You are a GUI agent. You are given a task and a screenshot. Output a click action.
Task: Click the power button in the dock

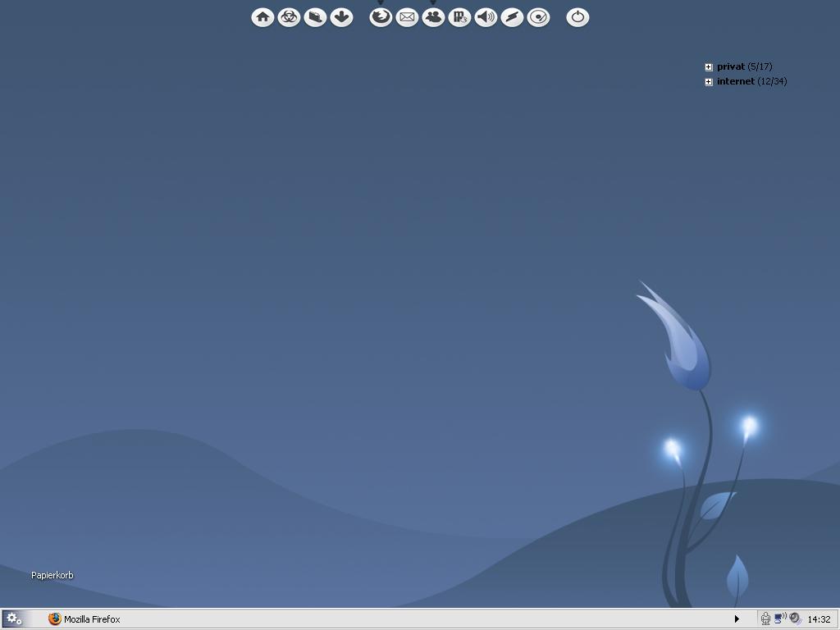[577, 17]
